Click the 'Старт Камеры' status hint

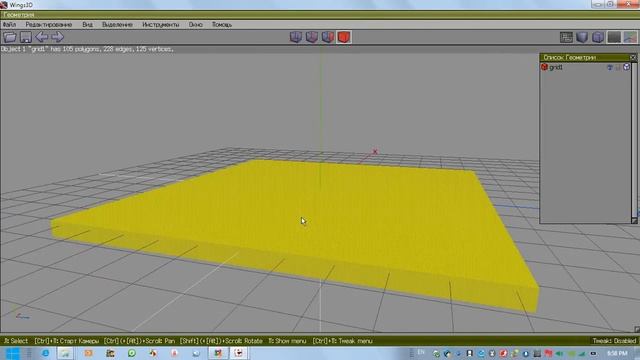67,341
